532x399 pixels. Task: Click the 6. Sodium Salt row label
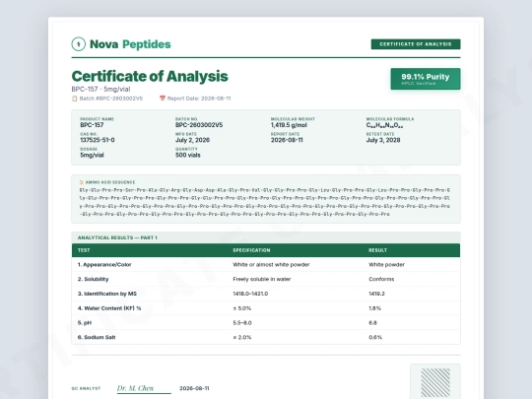(x=97, y=337)
